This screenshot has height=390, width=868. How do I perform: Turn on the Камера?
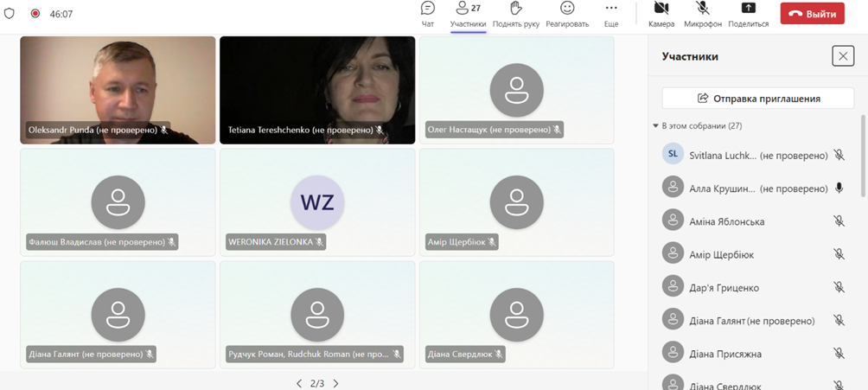pyautogui.click(x=661, y=15)
